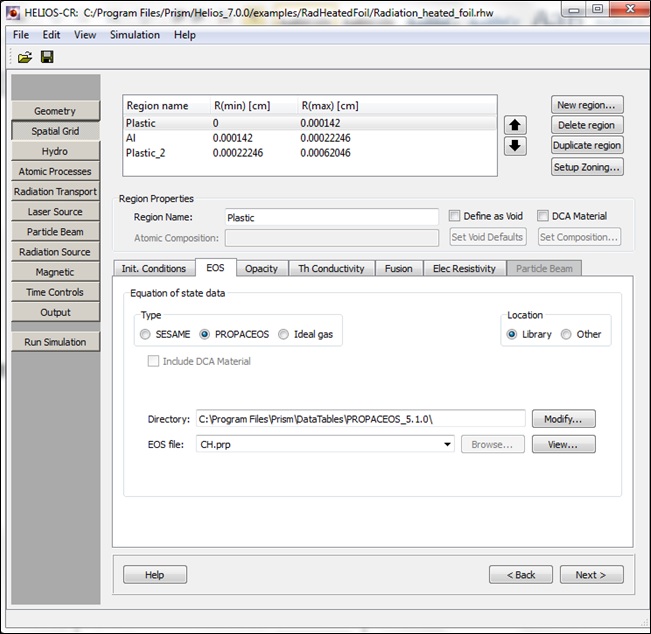Screen dimensions: 651x634
Task: Open the Simulation menu
Action: (134, 35)
